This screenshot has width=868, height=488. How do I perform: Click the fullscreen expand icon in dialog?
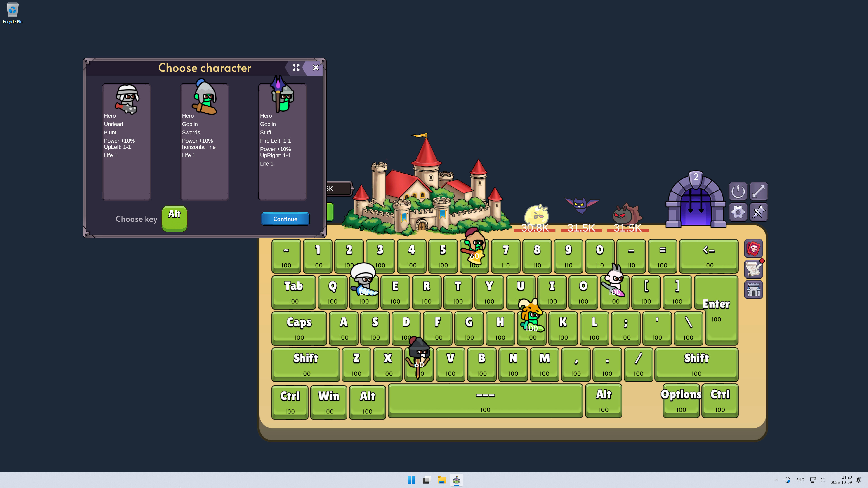point(296,68)
